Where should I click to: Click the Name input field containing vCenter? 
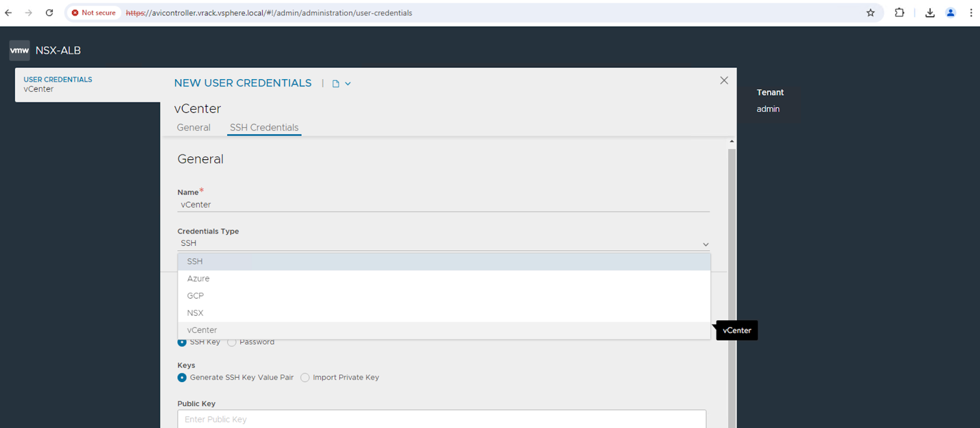coord(443,205)
